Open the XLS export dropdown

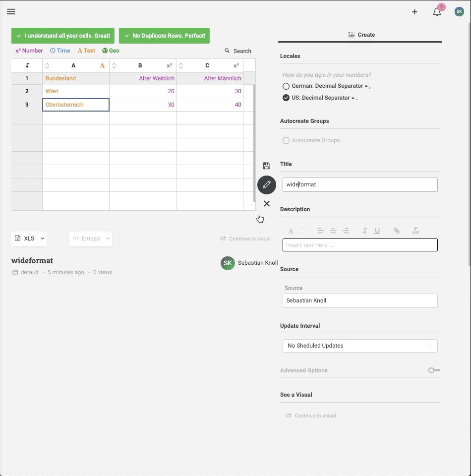29,238
